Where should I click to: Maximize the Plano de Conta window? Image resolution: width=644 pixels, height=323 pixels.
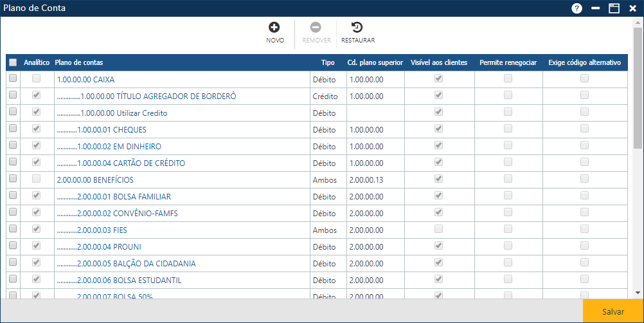coord(614,8)
